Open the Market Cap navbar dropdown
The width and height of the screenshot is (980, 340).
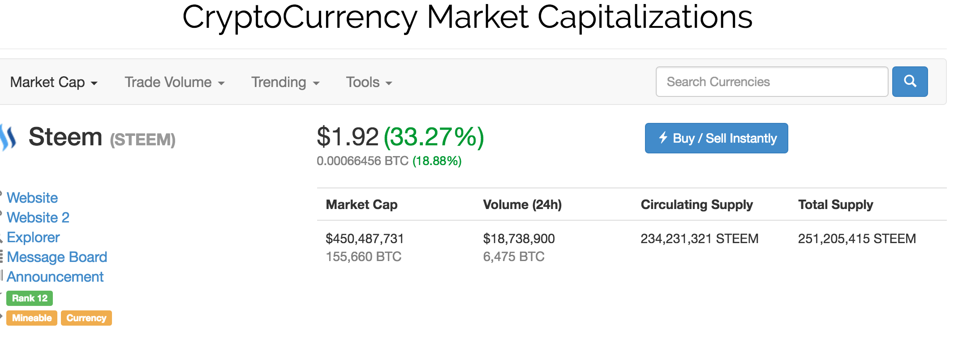click(x=54, y=83)
